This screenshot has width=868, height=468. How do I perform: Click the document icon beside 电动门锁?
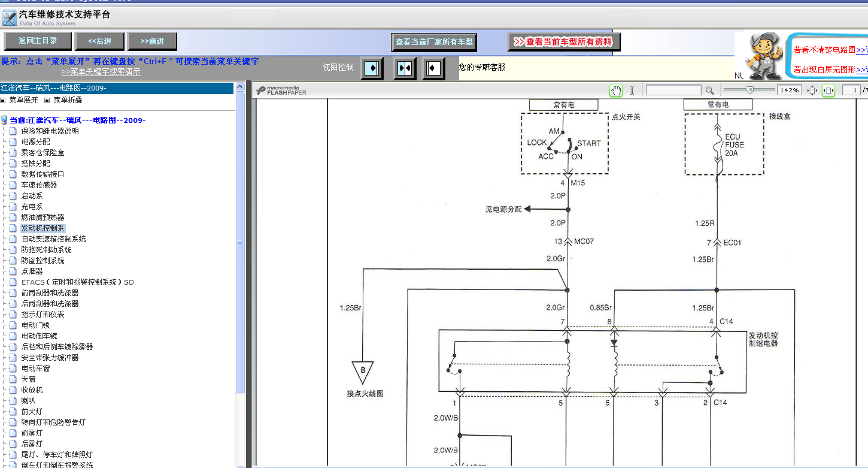point(13,325)
